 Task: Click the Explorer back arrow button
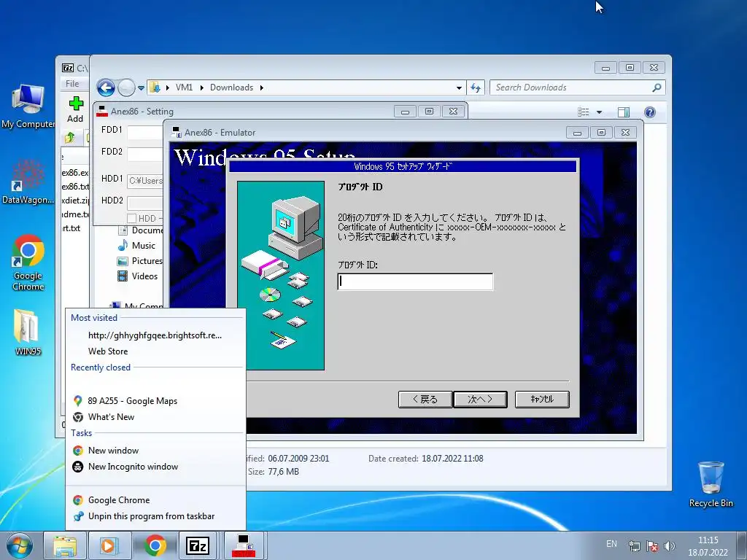[x=106, y=87]
